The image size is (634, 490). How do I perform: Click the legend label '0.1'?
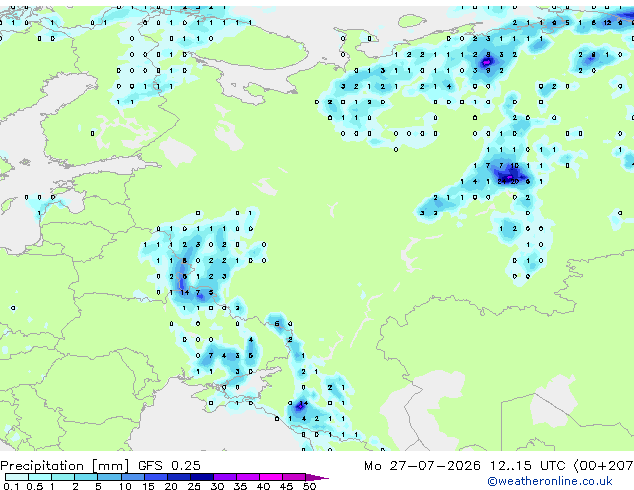click(11, 486)
